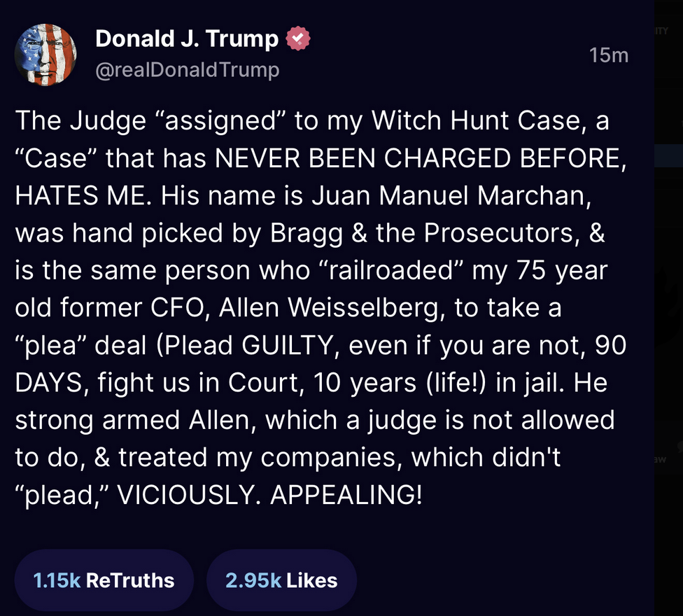Click the @realDonaldTrump handle

coord(188,70)
